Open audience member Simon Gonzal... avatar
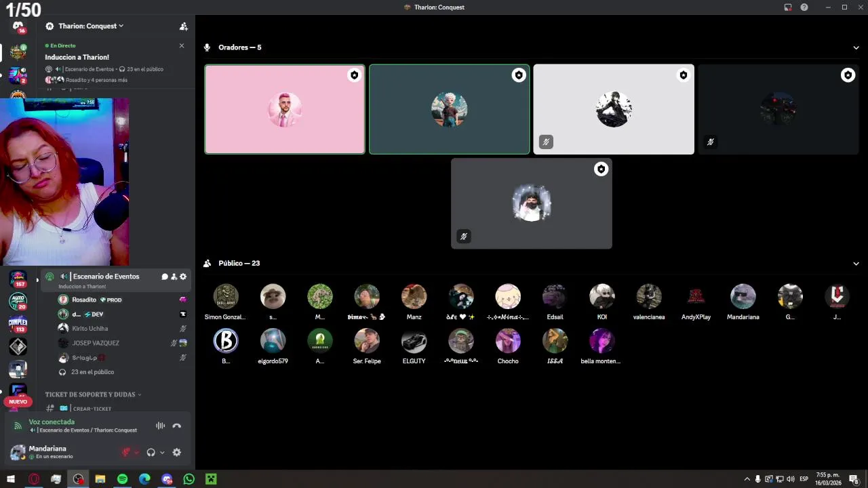868x488 pixels. click(x=226, y=296)
